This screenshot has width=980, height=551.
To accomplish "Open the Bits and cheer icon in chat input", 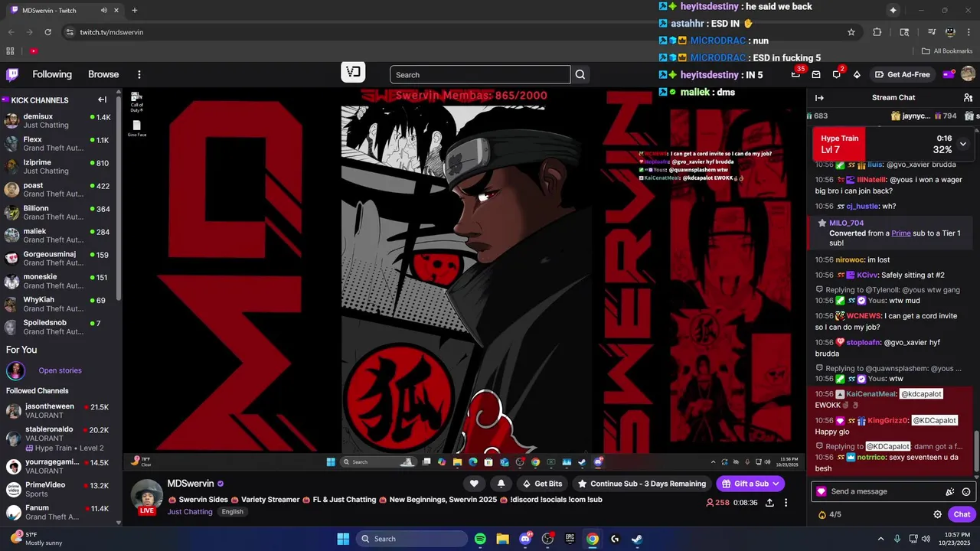I will tap(950, 492).
